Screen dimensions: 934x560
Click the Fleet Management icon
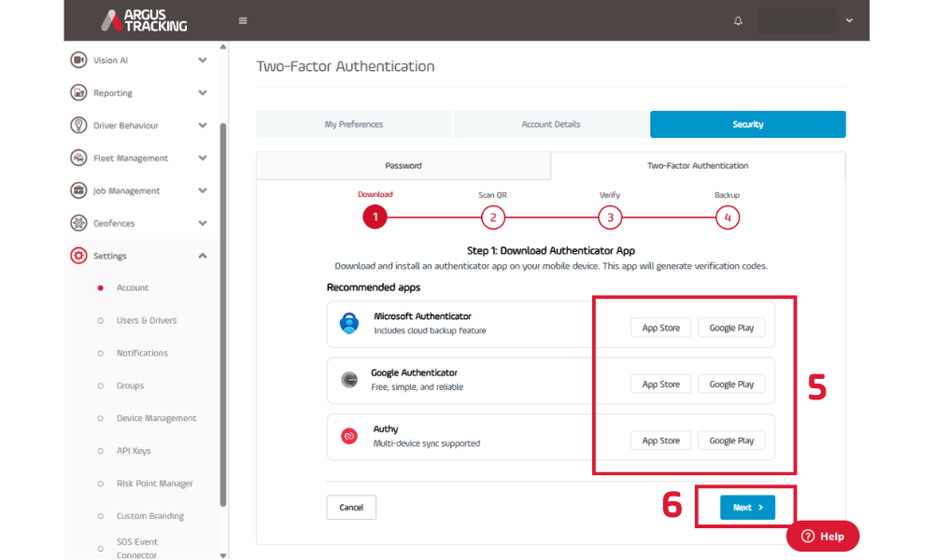pyautogui.click(x=78, y=158)
